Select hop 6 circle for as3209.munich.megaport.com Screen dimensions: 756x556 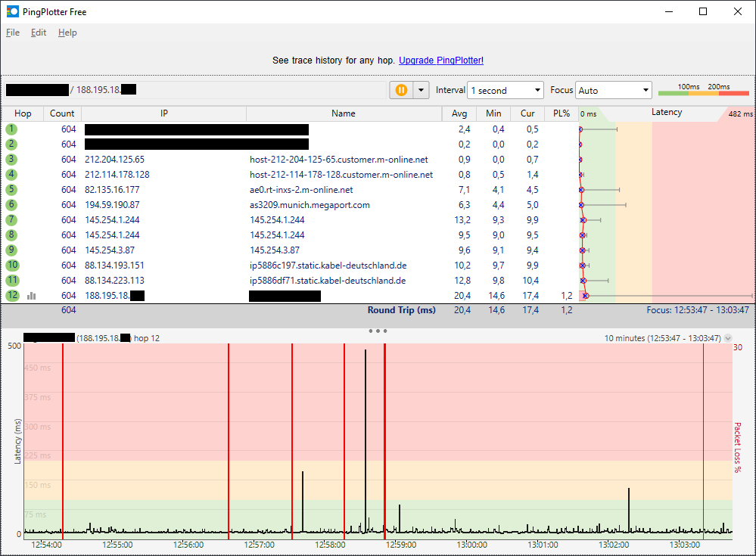pyautogui.click(x=12, y=205)
